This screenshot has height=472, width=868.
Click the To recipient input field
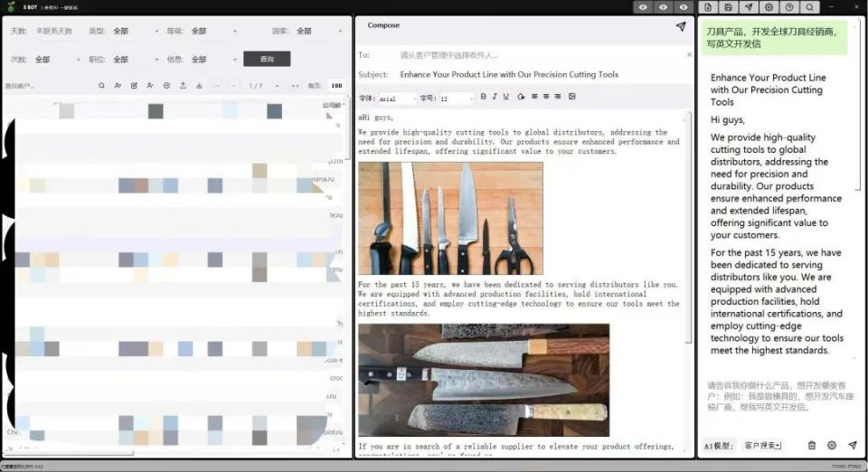[x=542, y=55]
